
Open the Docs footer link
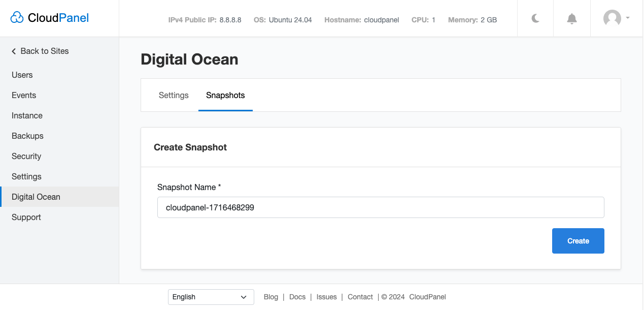coord(297,297)
